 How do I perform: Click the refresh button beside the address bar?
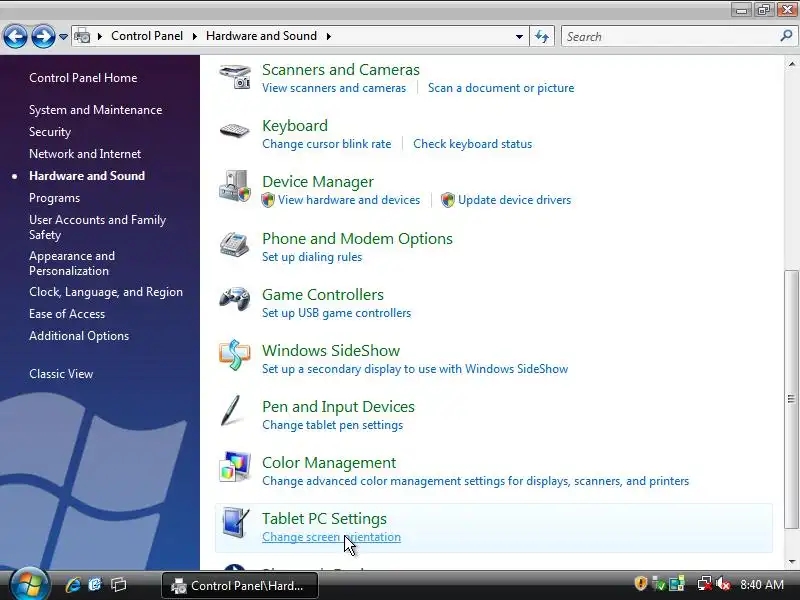click(x=542, y=36)
